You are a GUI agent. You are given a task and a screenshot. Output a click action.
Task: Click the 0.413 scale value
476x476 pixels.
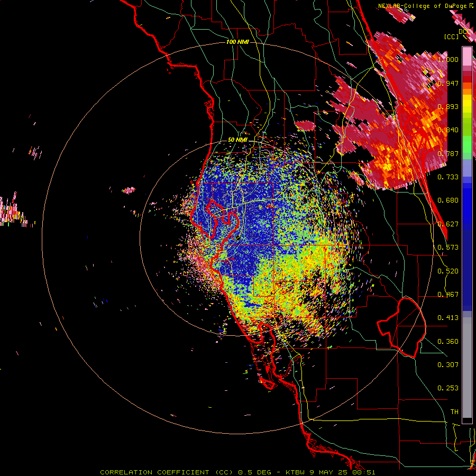click(x=448, y=317)
